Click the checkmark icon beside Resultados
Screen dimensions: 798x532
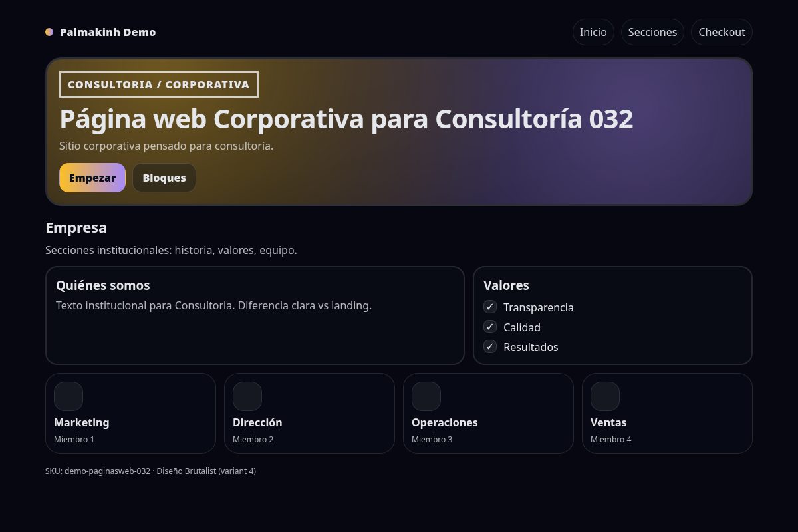490,346
